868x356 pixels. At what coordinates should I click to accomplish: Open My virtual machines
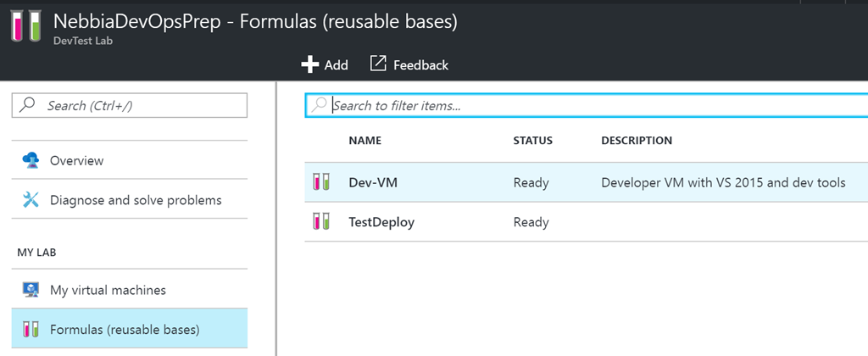(130, 290)
